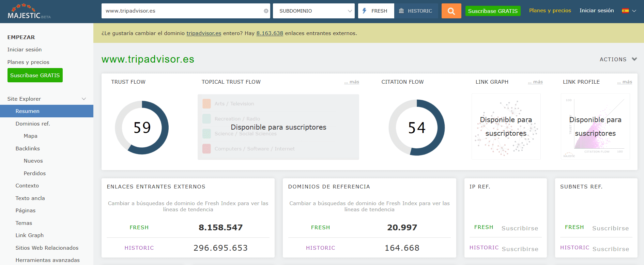Click the Link Profile chart thumbnail
Image resolution: width=644 pixels, height=265 pixels.
[595, 127]
